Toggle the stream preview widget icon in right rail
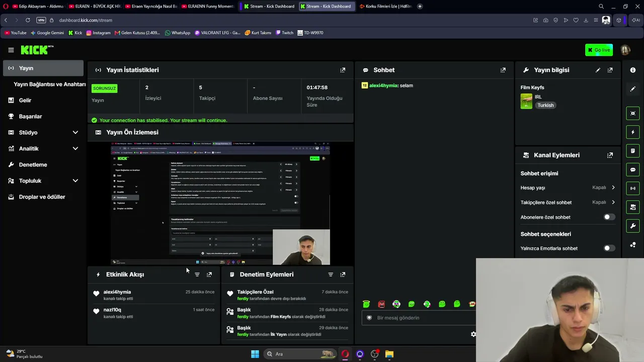 633,113
